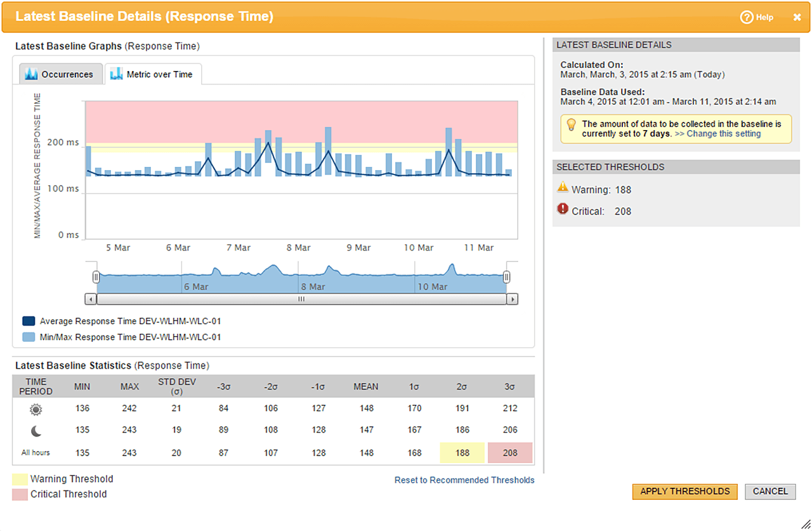Open the Help icon in title bar

[x=747, y=17]
